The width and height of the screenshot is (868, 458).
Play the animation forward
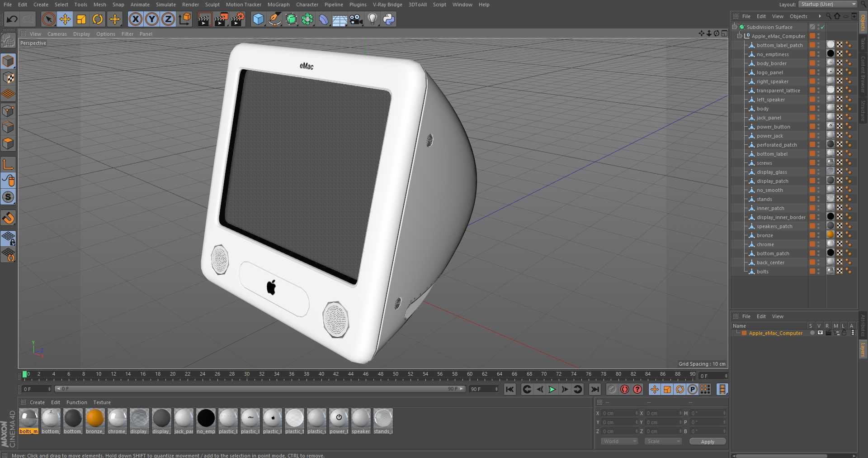pos(552,389)
